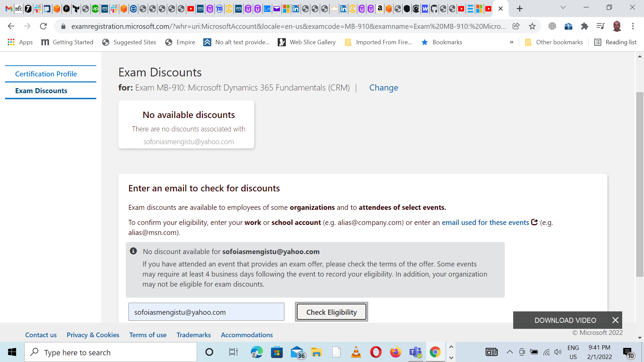Click the Check Eligibility button

click(x=332, y=312)
